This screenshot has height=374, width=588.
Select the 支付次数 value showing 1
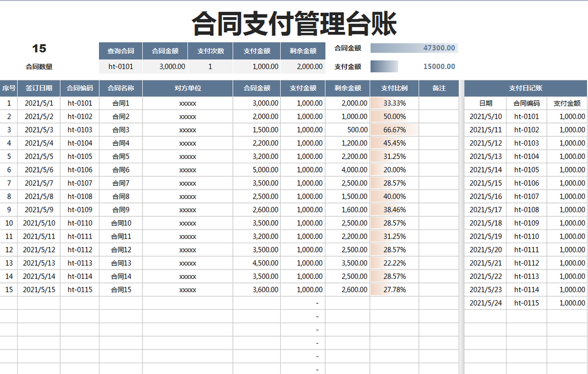click(x=210, y=66)
